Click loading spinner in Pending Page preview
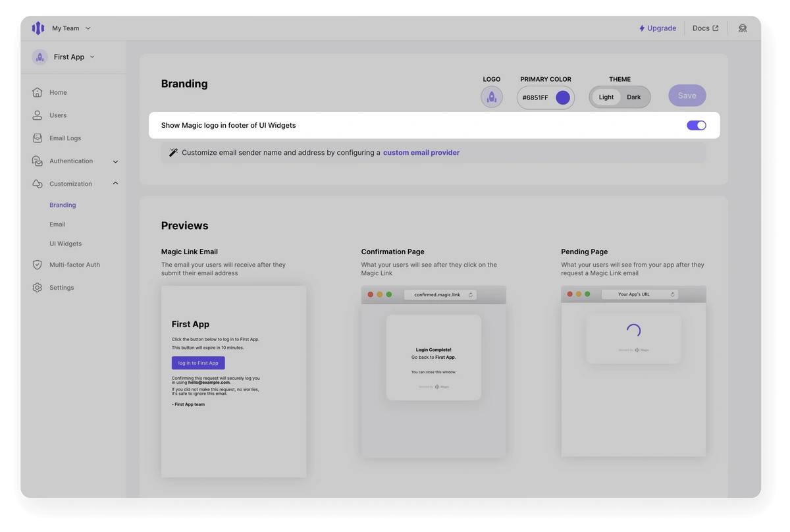Image resolution: width=790 pixels, height=532 pixels. [x=633, y=331]
